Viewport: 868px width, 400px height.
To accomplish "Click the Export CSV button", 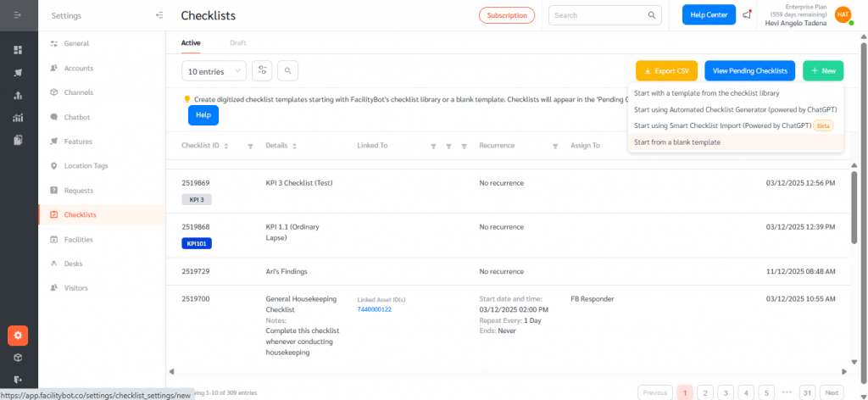I will click(666, 71).
